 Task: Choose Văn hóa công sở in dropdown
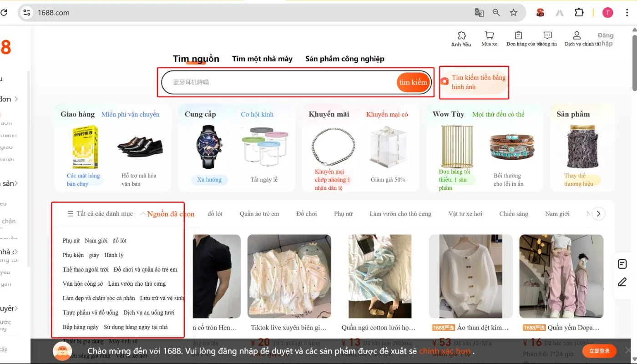tap(83, 284)
